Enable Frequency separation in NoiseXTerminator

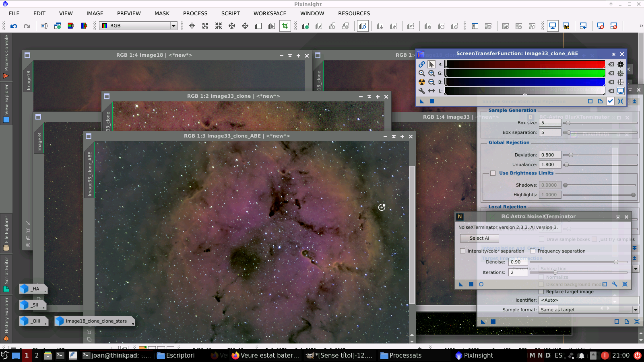533,251
